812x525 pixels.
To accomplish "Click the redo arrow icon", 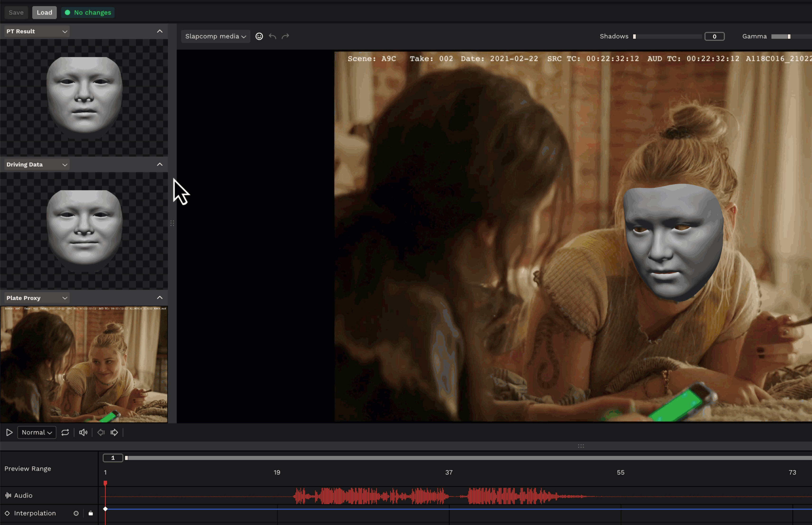I will [285, 36].
